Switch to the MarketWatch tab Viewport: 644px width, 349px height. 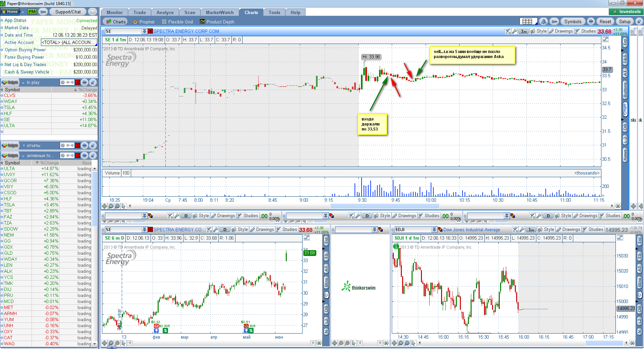coord(220,12)
